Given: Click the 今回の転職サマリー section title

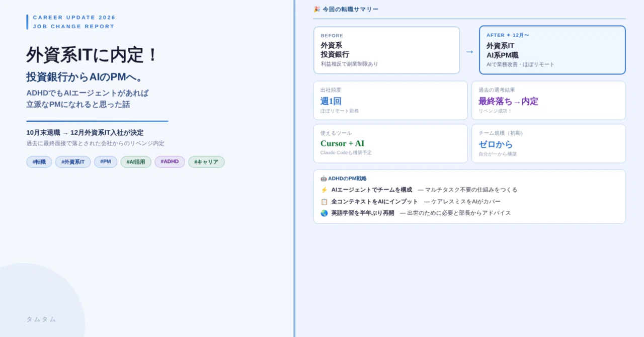Looking at the screenshot, I should pyautogui.click(x=351, y=9).
